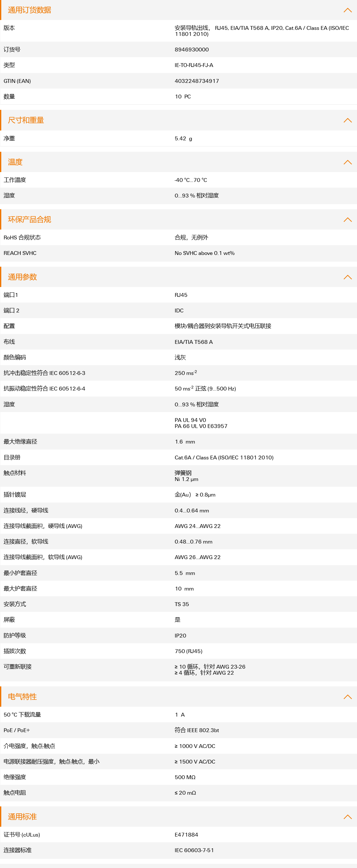Collapse the 通用标准 section chevron
Screen dimensions: 357x868
coord(347,817)
